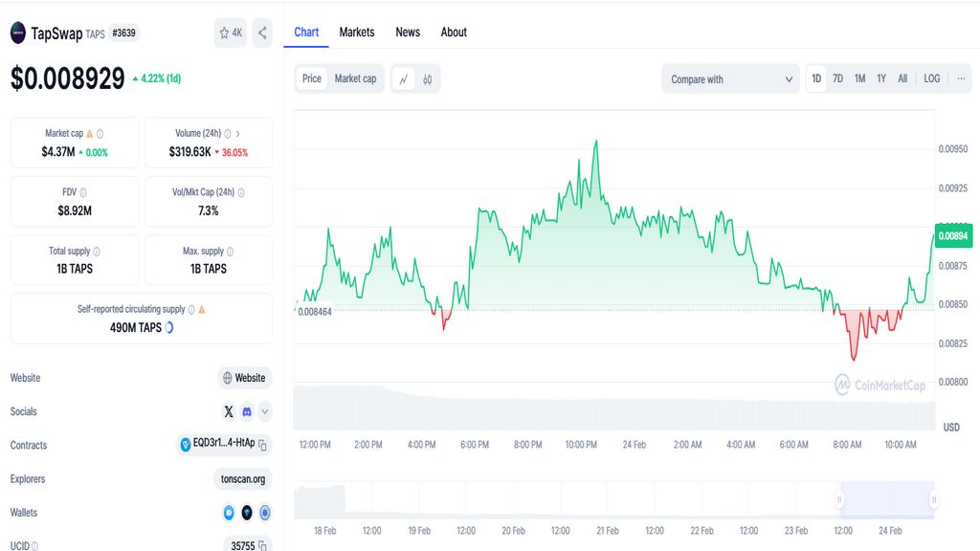Screen dimensions: 980x551
Task: Switch to the Chart tab
Action: click(306, 33)
